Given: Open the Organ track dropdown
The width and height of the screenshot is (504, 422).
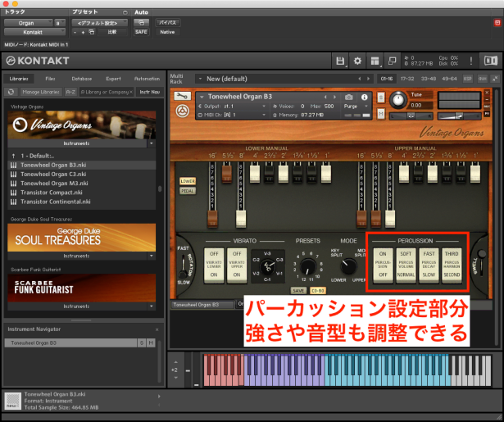Looking at the screenshot, I should pyautogui.click(x=29, y=23).
